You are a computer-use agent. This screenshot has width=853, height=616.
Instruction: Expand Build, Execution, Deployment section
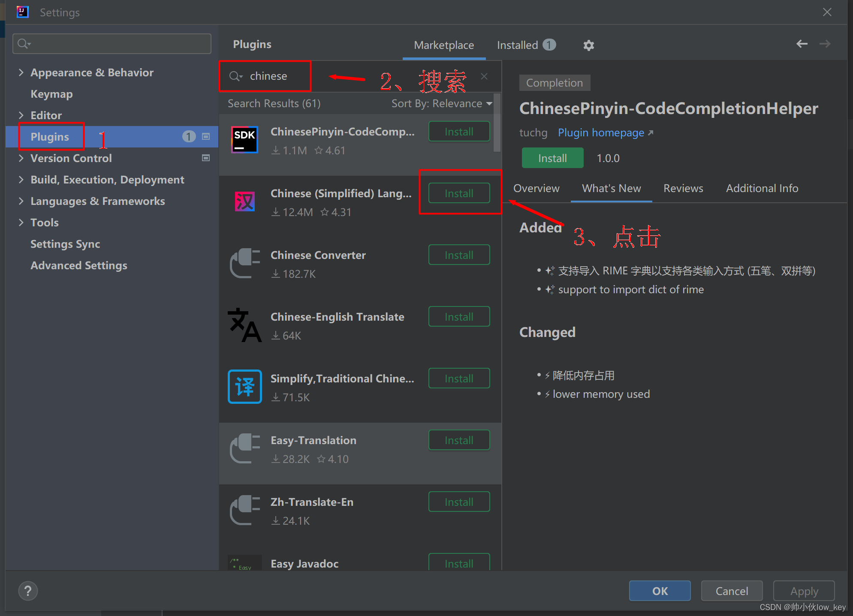coord(21,180)
